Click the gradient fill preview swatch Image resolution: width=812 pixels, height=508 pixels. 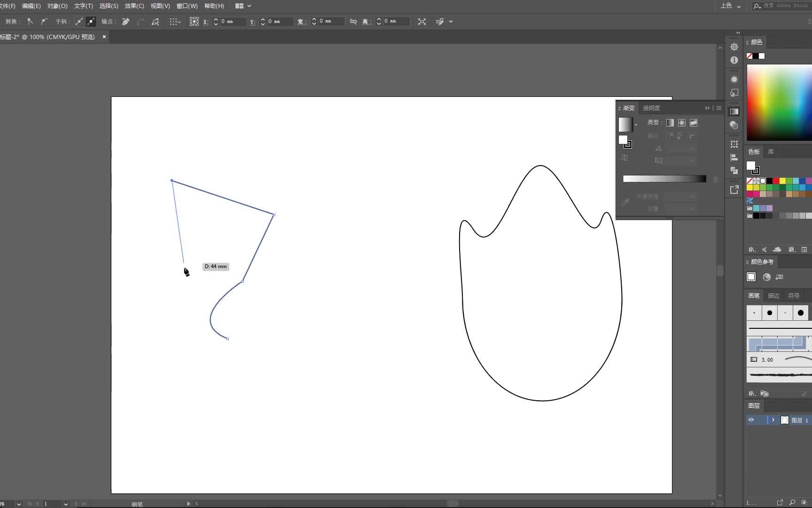(x=625, y=124)
